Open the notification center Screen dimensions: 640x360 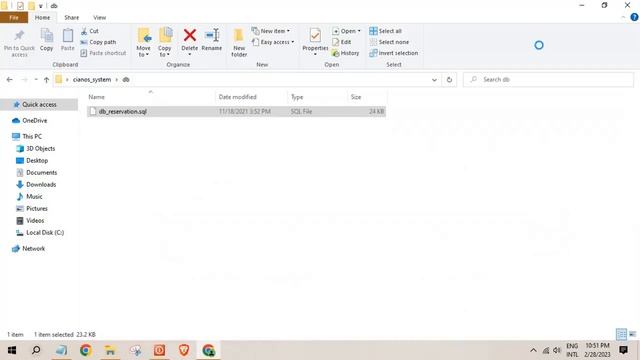click(623, 350)
